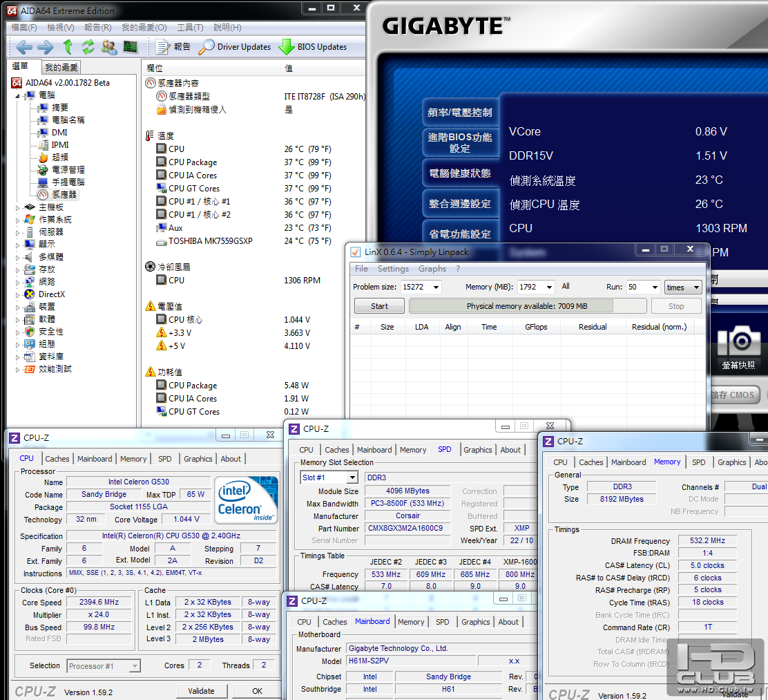Switch to the 我的最愛 tab in AIDA64
Image resolution: width=768 pixels, height=700 pixels.
(61, 68)
